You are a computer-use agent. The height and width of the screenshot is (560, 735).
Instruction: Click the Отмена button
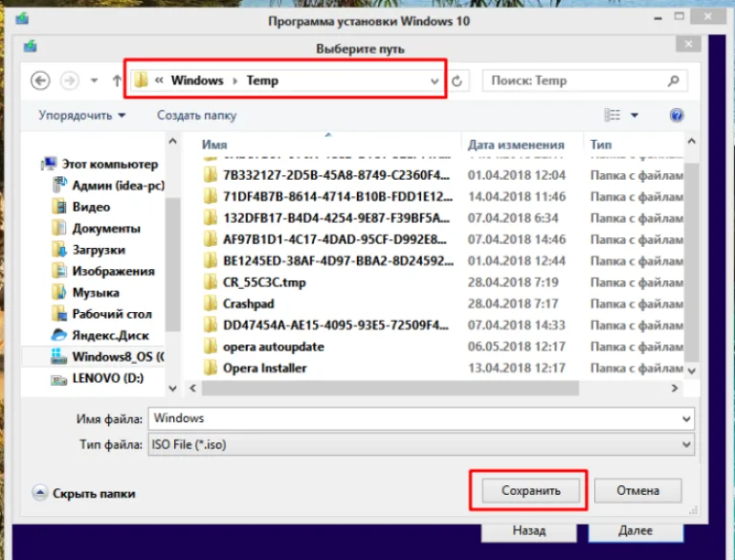click(x=638, y=490)
